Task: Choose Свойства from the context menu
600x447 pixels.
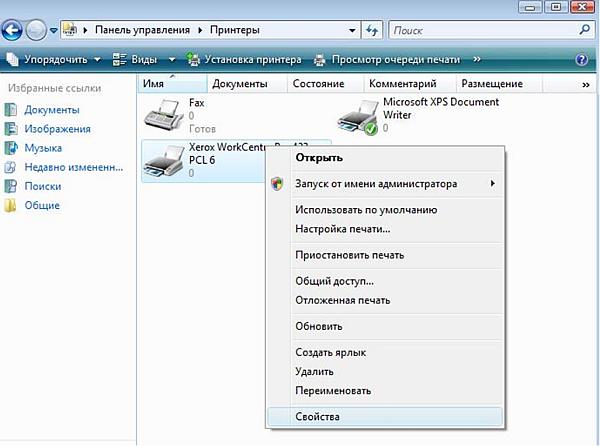Action: (x=318, y=415)
